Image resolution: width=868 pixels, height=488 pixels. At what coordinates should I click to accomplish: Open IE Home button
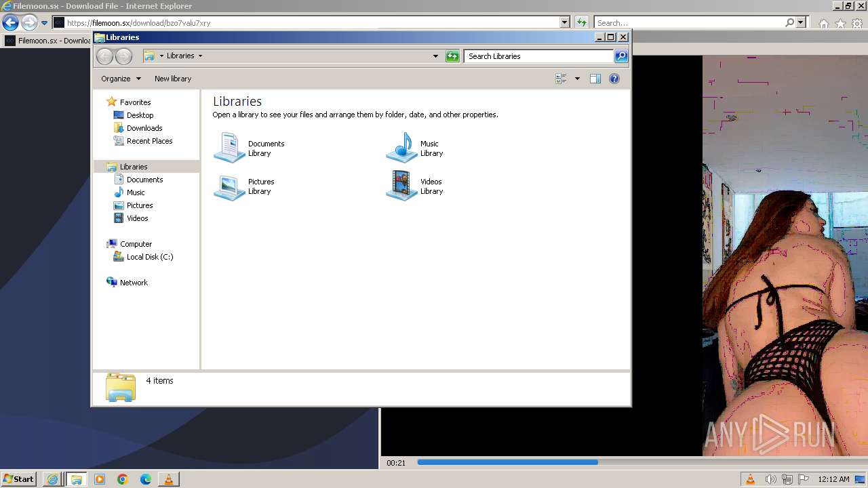point(824,23)
